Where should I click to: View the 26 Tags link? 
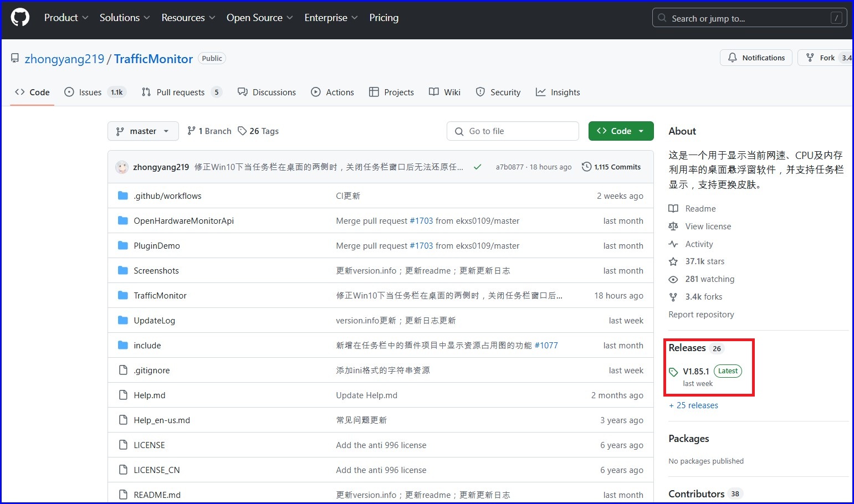tap(258, 131)
